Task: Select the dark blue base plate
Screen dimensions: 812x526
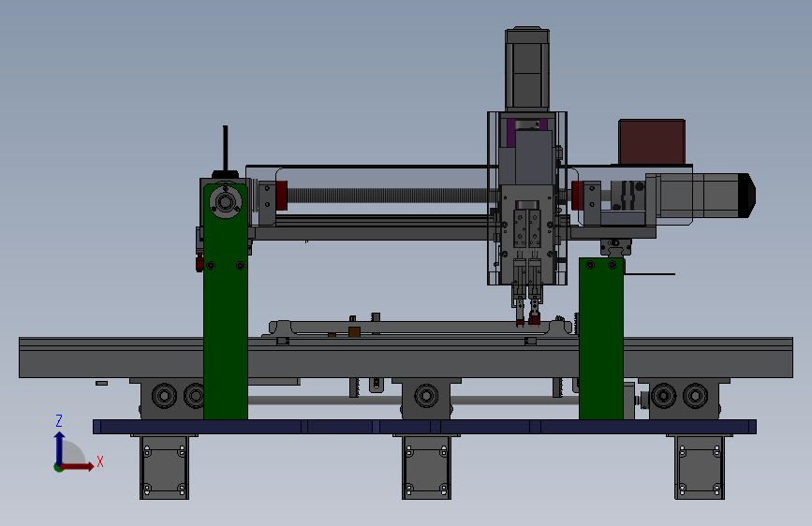Action: point(424,427)
